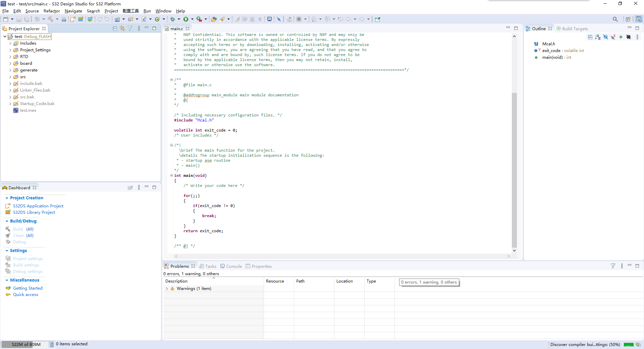Image resolution: width=644 pixels, height=349 pixels.
Task: Click the Search flashlight toolbar icon
Action: 222,19
